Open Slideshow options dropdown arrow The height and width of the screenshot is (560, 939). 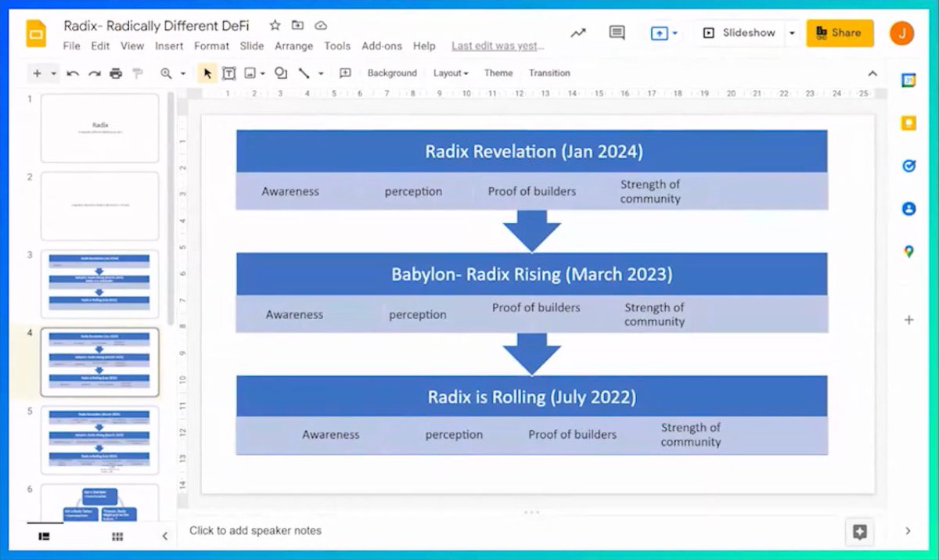tap(792, 33)
